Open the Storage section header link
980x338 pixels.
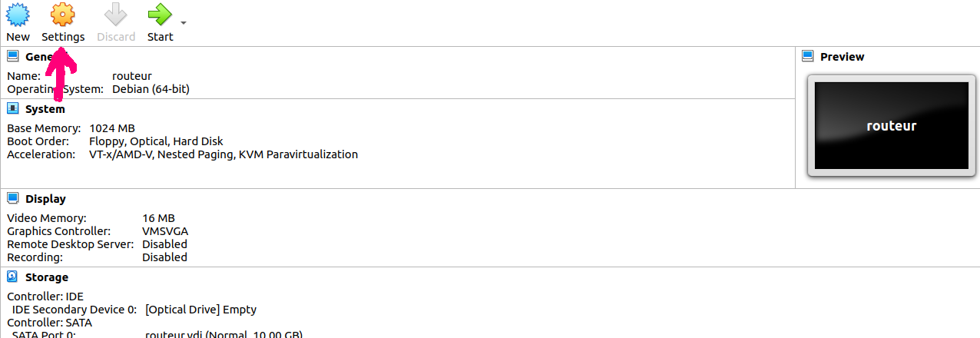pyautogui.click(x=47, y=277)
